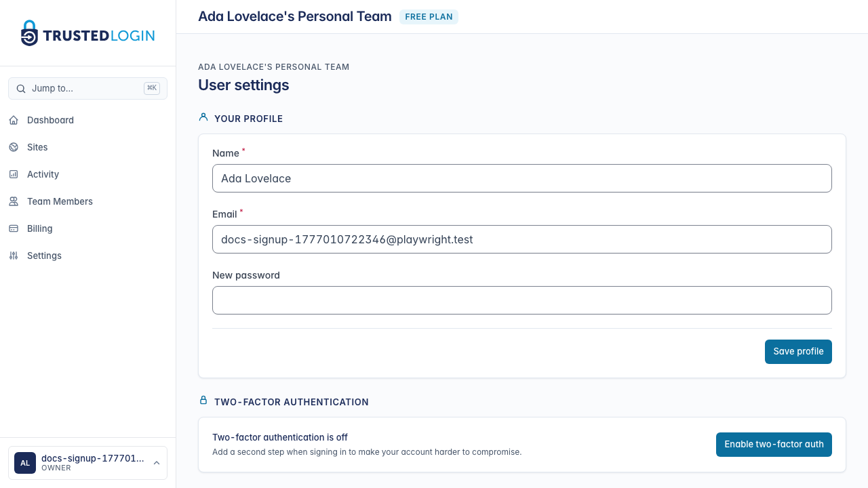The height and width of the screenshot is (488, 868).
Task: Focus the New password field
Action: point(522,300)
